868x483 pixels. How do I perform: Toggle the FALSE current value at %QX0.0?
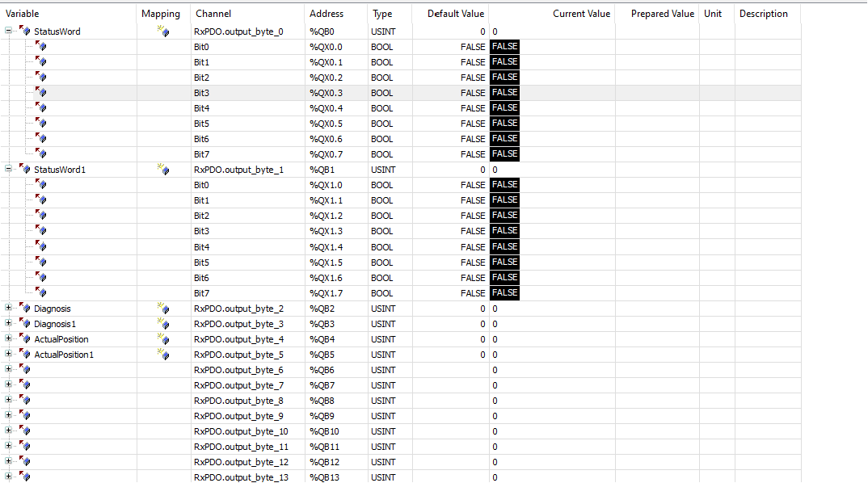(x=504, y=47)
